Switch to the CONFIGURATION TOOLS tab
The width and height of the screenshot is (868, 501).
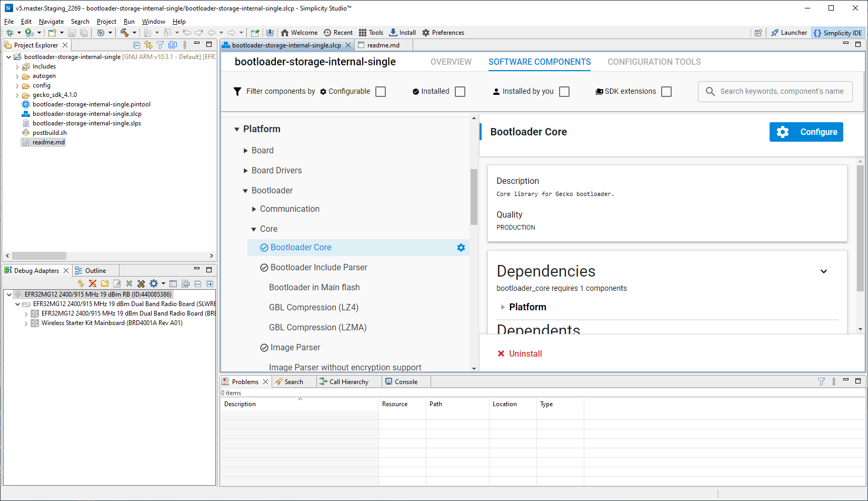[654, 62]
